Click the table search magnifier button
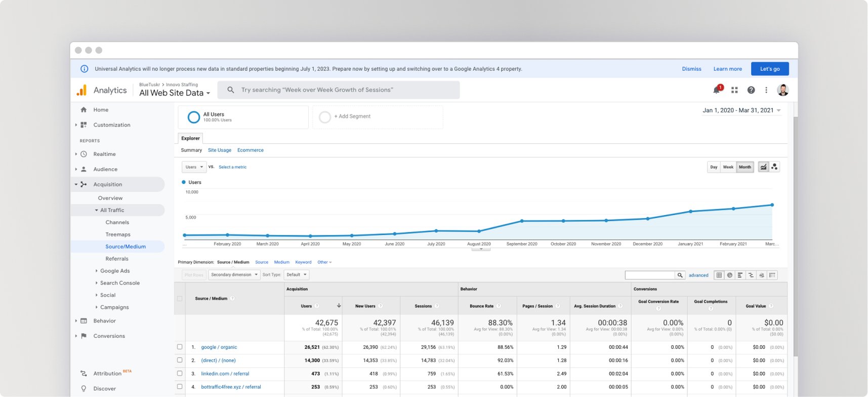 (680, 275)
